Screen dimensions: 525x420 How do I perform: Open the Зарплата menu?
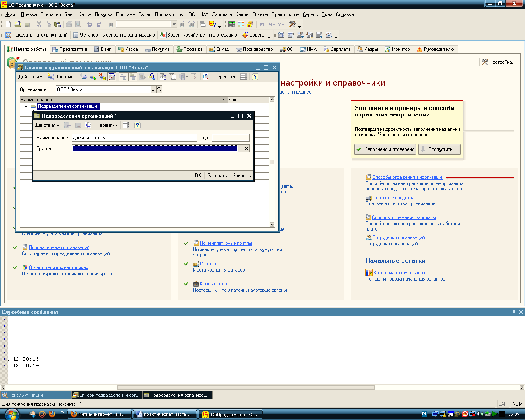click(222, 14)
